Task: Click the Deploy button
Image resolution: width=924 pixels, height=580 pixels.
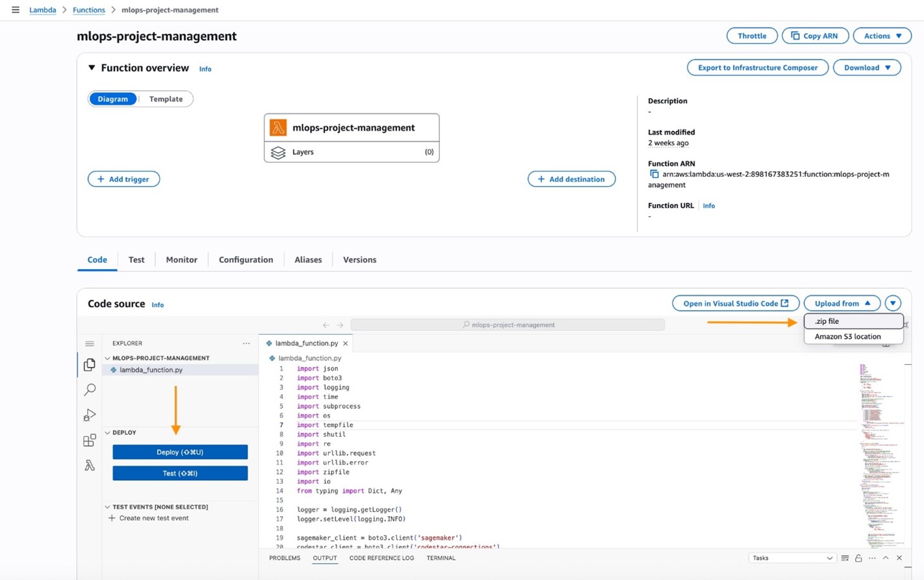Action: pyautogui.click(x=179, y=452)
